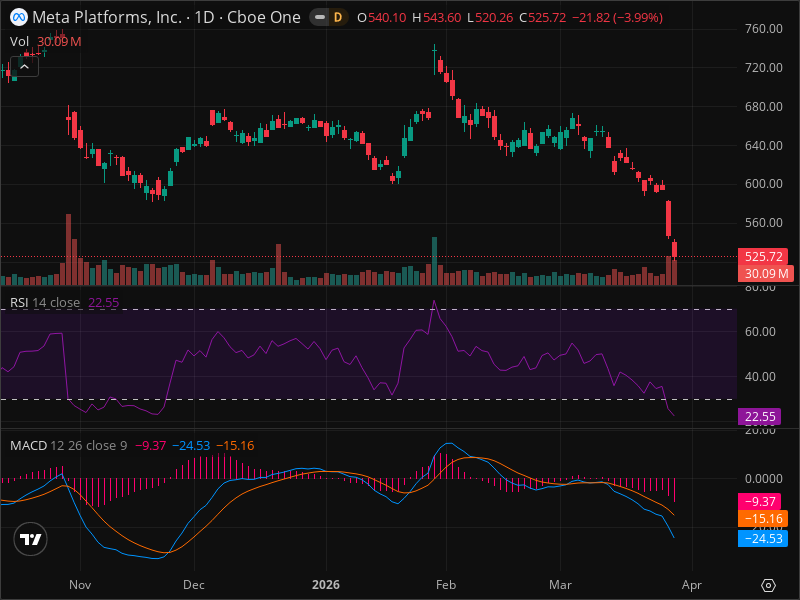Click the MACD legend value -24.53
800x600 pixels.
click(x=191, y=445)
